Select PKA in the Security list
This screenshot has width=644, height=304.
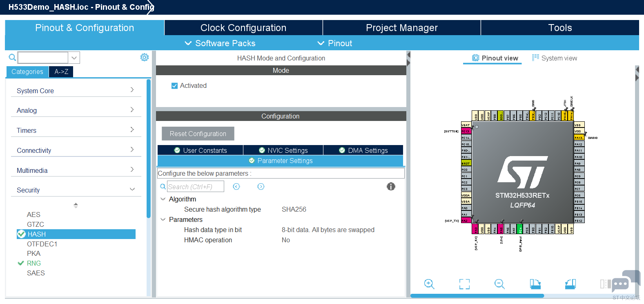point(33,253)
